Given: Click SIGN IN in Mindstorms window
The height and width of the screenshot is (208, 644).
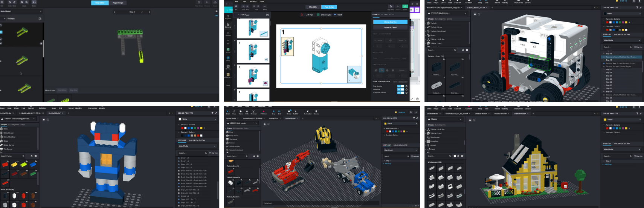Looking at the screenshot, I should coord(623,1).
